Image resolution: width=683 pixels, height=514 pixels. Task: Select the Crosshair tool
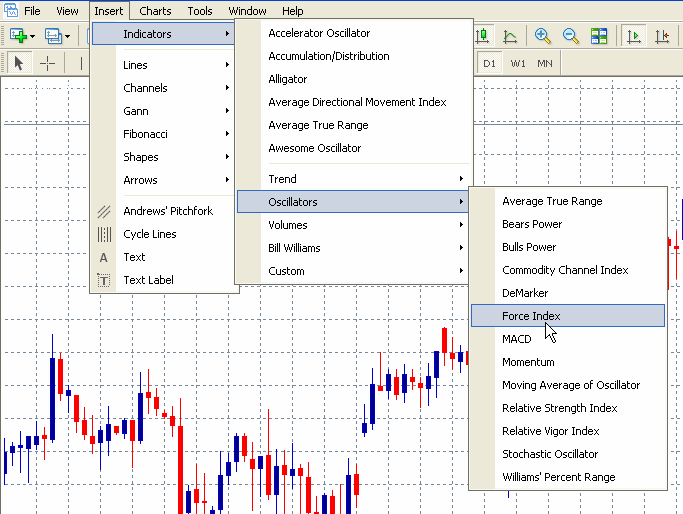pos(47,63)
